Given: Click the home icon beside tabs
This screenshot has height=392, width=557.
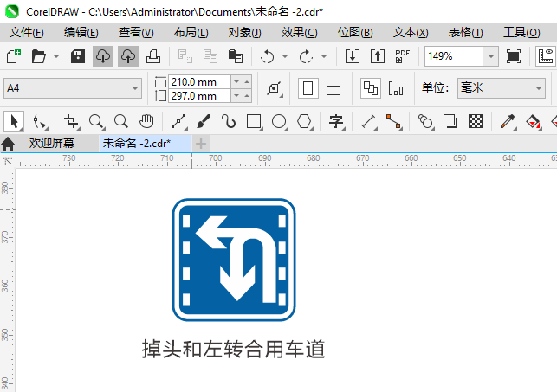Looking at the screenshot, I should point(8,144).
